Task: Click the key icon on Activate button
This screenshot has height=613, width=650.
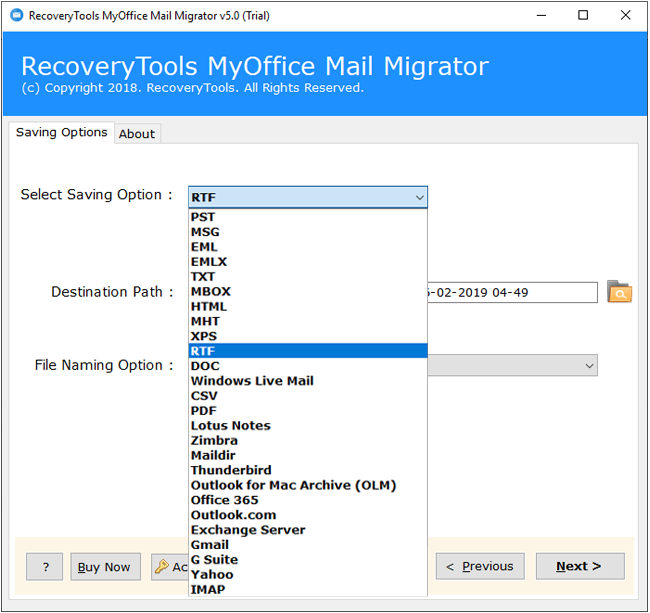Action: tap(161, 566)
